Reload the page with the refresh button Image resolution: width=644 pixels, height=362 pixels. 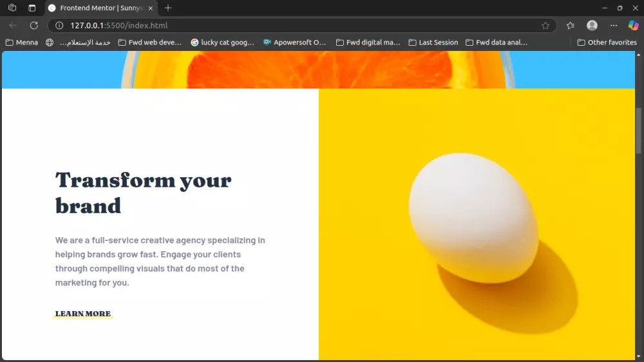pyautogui.click(x=34, y=26)
